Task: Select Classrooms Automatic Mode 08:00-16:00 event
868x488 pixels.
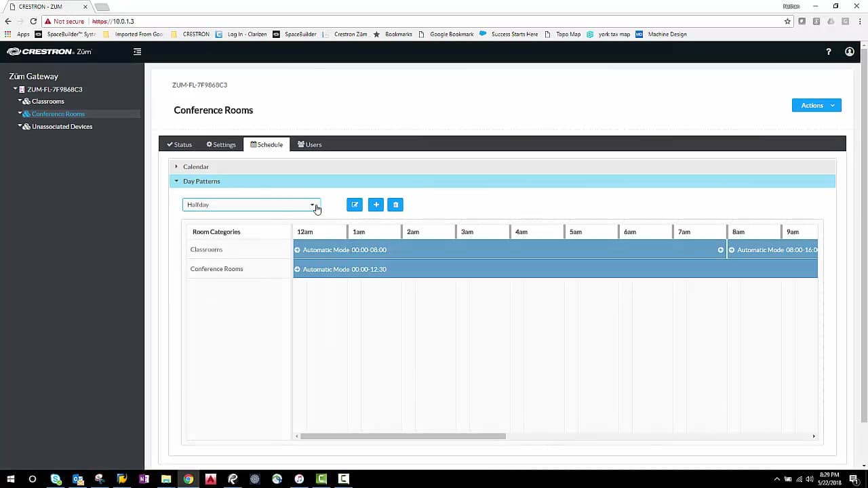Action: tap(773, 249)
